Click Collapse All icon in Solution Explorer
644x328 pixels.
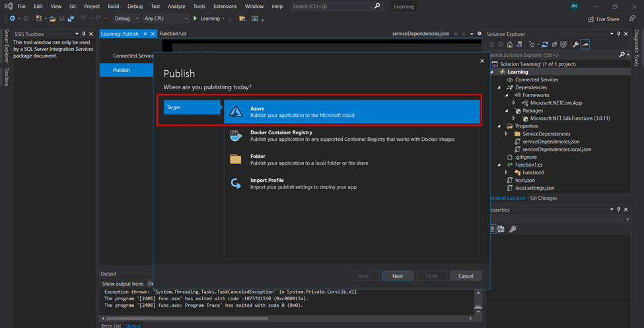[554, 44]
